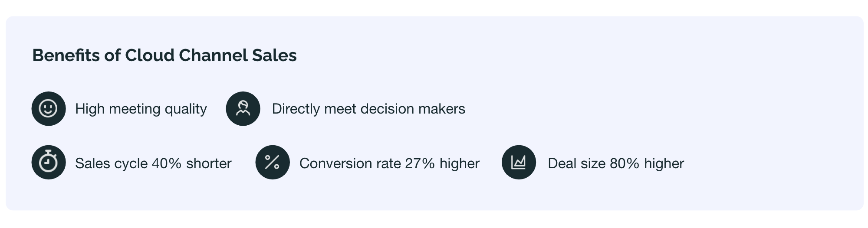Click the smiley face icon
This screenshot has height=228, width=868.
point(49,108)
